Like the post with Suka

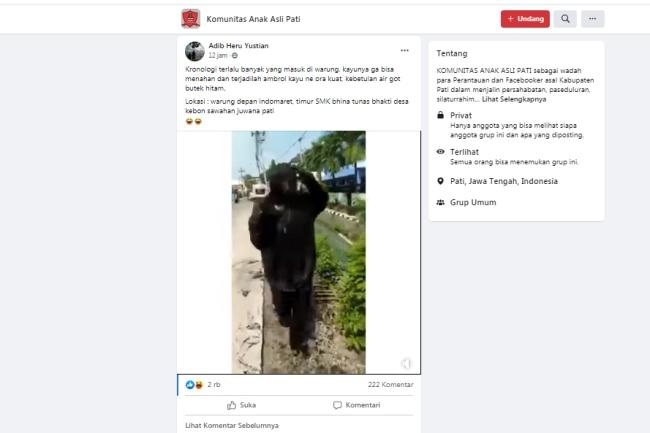[241, 405]
